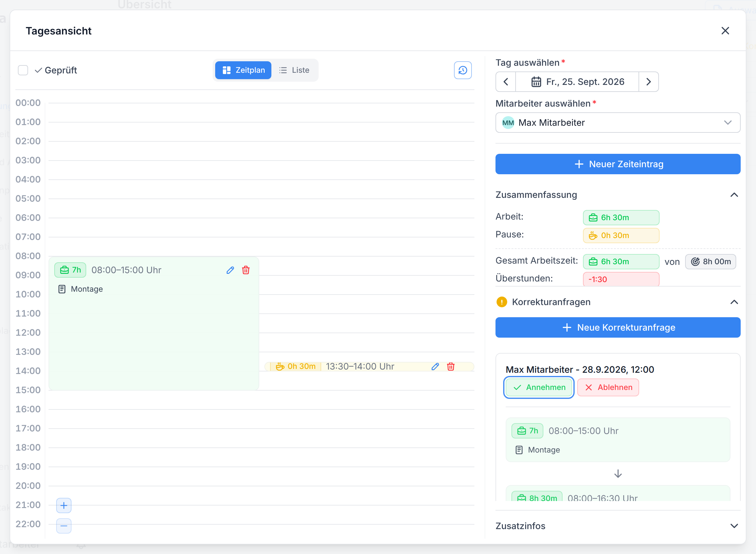
Task: Edit the 13:30–14:00 break entry
Action: tap(435, 367)
